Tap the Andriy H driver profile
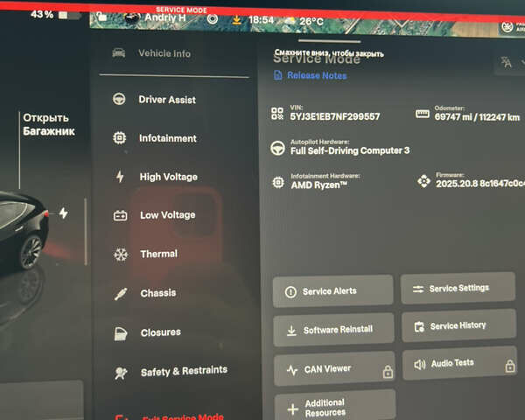525x420 pixels. coord(164,17)
